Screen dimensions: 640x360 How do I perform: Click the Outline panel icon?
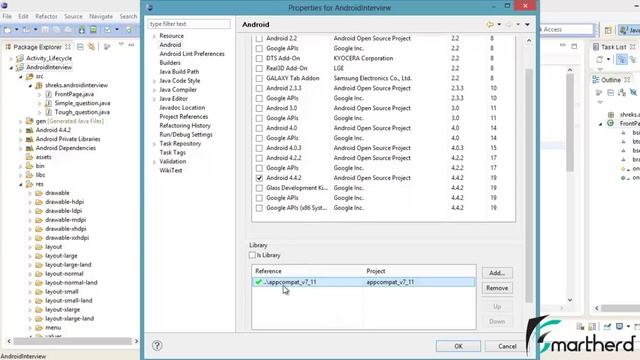(596, 80)
